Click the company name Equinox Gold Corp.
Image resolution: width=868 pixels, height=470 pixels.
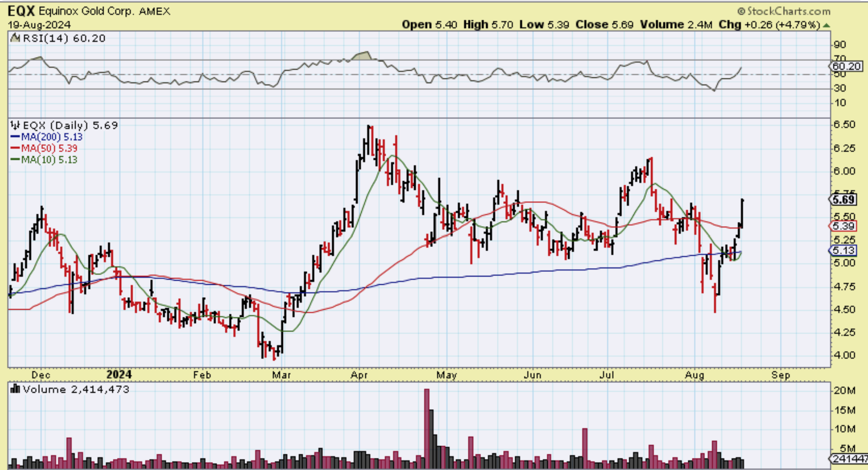tap(87, 11)
